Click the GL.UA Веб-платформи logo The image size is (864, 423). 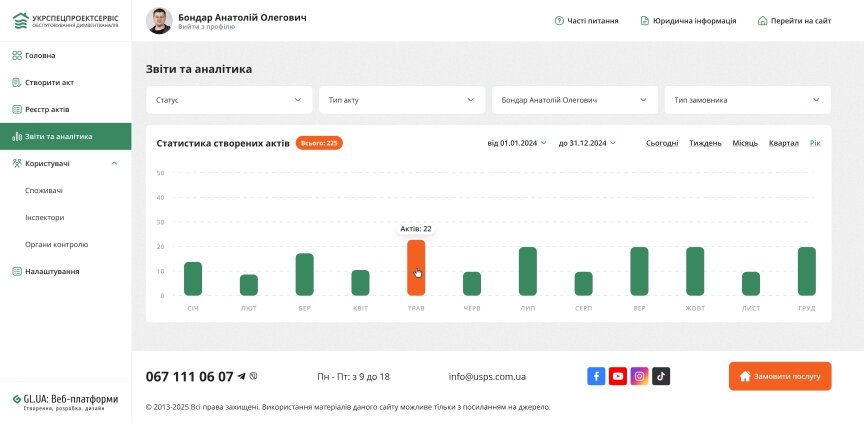[x=65, y=402]
